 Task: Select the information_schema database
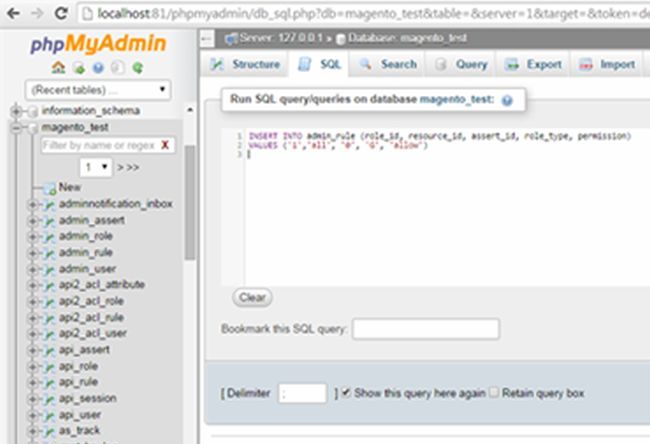pos(91,111)
